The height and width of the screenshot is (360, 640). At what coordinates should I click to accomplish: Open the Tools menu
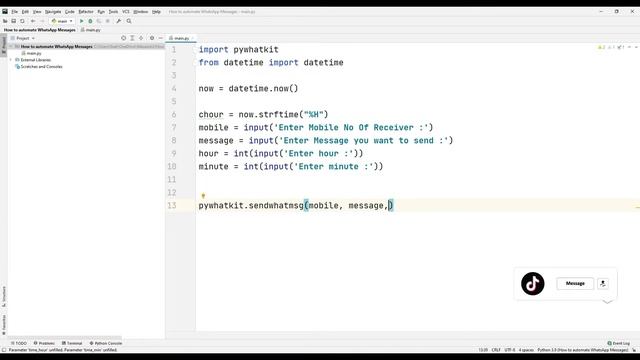[x=113, y=12]
